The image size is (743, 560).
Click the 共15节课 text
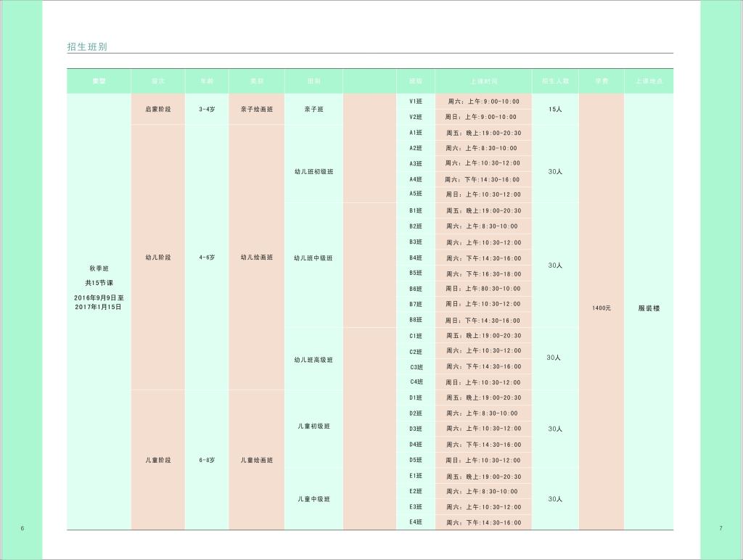click(99, 283)
